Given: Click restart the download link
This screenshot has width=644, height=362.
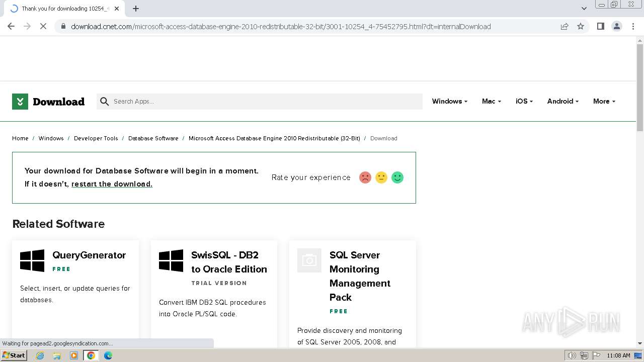Looking at the screenshot, I should 112,184.
